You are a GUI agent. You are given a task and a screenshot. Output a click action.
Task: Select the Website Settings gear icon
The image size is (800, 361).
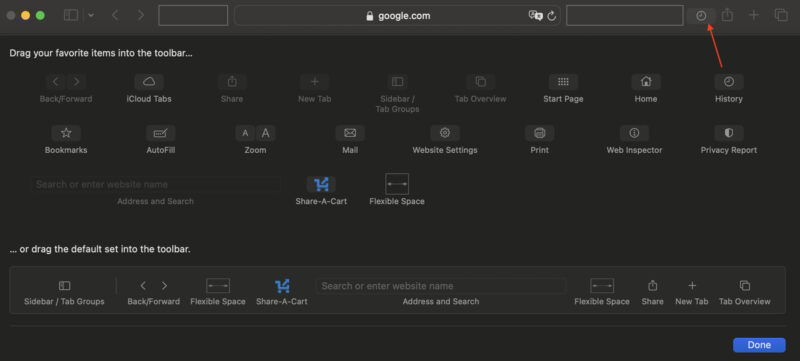[445, 133]
